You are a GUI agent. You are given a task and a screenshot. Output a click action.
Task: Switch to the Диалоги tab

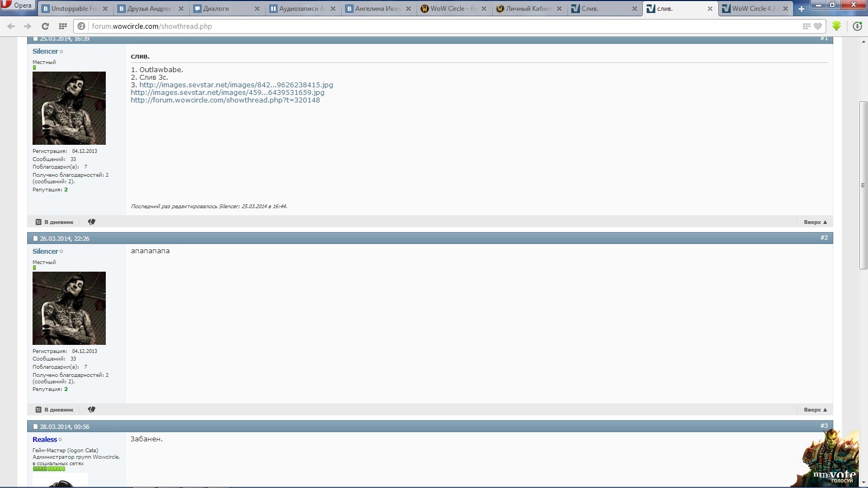[x=222, y=9]
